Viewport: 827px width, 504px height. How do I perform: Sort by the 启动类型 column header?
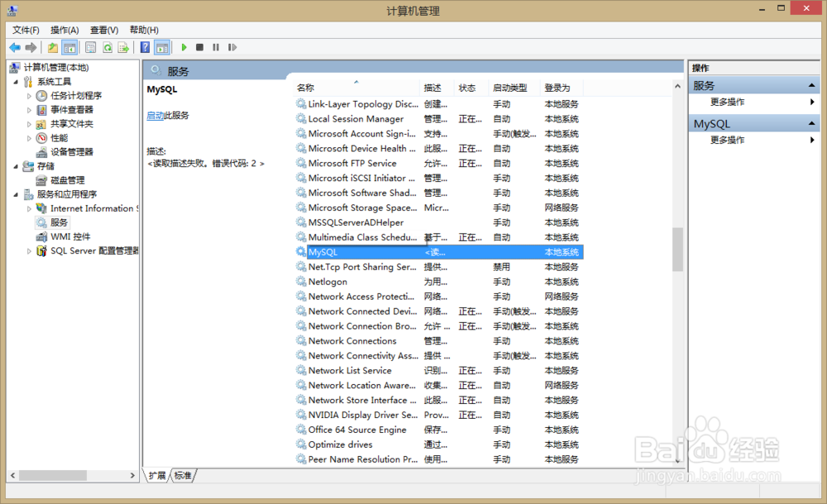(x=514, y=88)
